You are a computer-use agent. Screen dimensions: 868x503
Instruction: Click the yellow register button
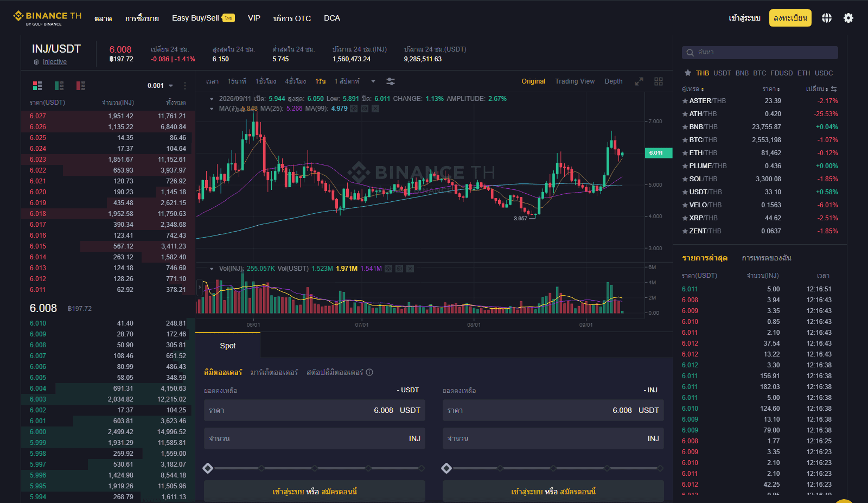(x=790, y=18)
